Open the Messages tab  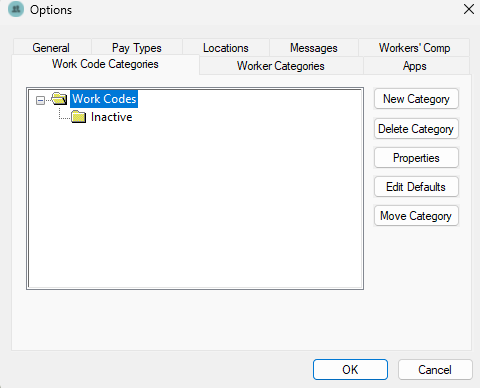pyautogui.click(x=314, y=48)
